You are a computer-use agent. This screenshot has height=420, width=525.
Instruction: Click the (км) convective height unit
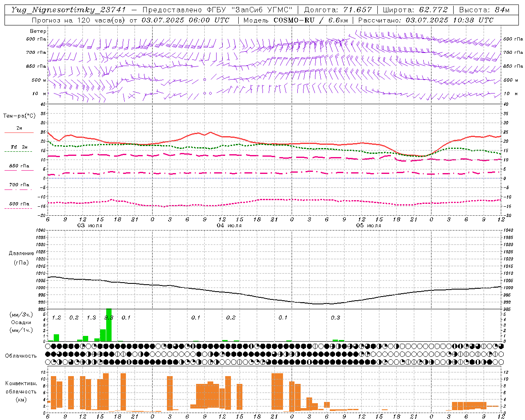point(21,399)
